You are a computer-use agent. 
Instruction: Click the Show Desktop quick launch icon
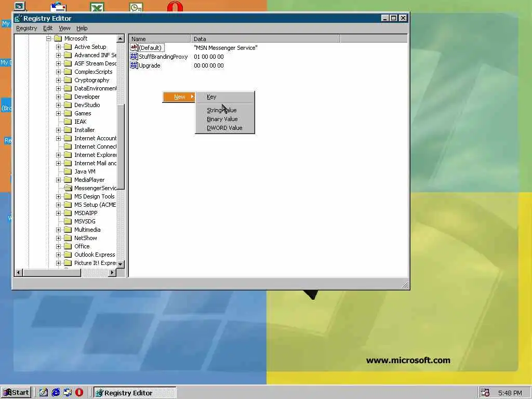[x=44, y=393]
